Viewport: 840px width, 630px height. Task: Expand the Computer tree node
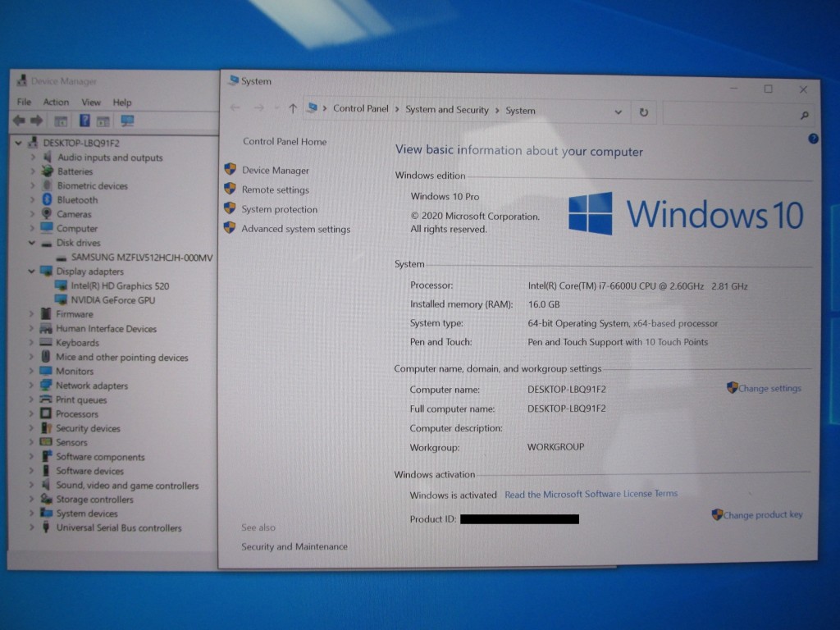tap(32, 228)
